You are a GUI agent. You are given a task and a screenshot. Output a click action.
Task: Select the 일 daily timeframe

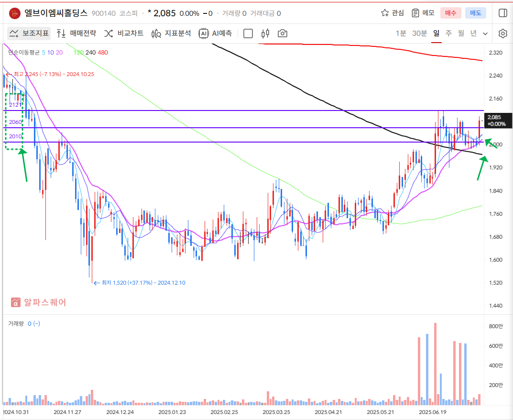(436, 33)
